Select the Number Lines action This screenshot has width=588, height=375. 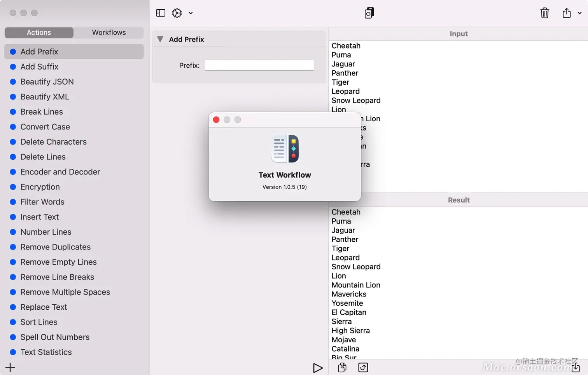(74, 232)
